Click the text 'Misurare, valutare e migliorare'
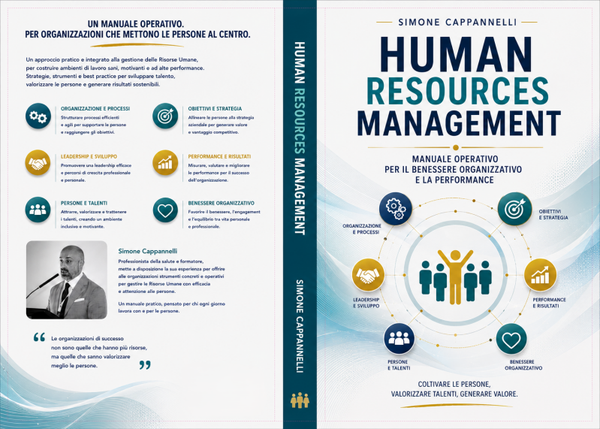The width and height of the screenshot is (600, 429). pyautogui.click(x=218, y=166)
